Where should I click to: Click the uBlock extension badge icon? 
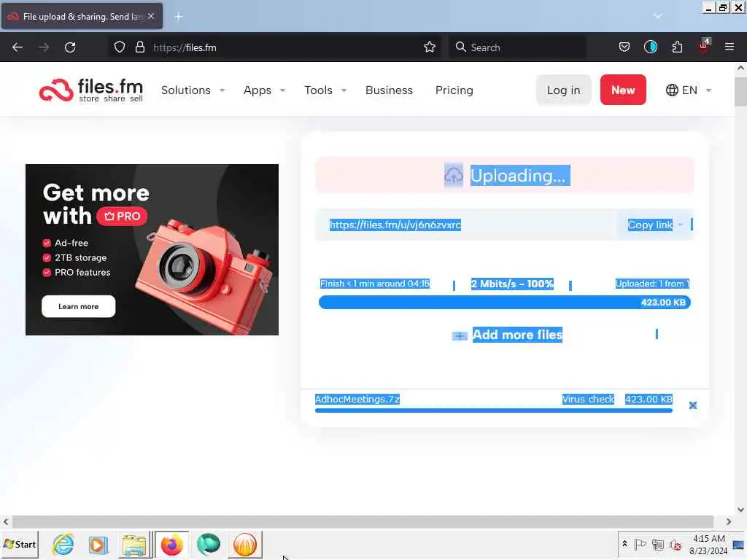click(704, 46)
